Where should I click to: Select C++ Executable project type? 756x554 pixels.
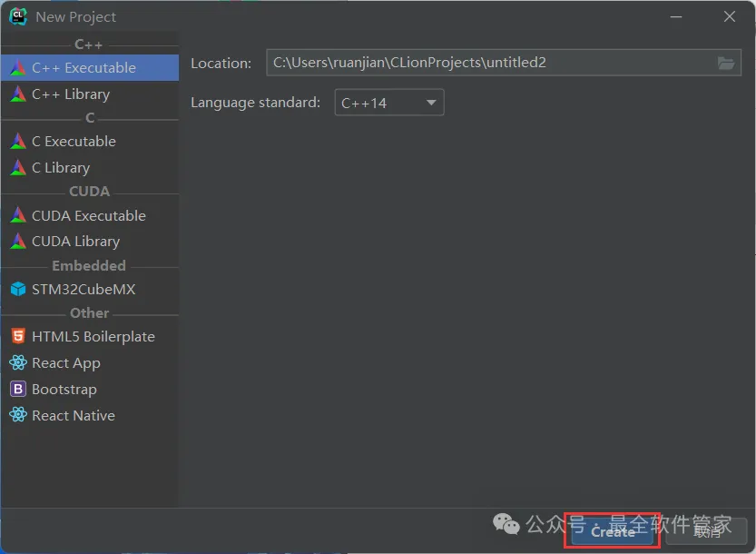[90, 67]
